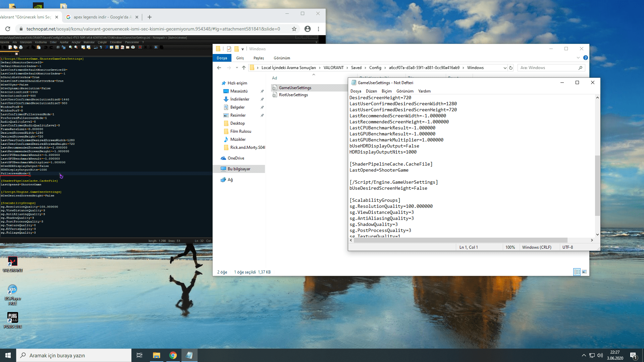Image resolution: width=644 pixels, height=362 pixels.
Task: Switch to the Görünüm tab in Explorer
Action: coord(282,58)
